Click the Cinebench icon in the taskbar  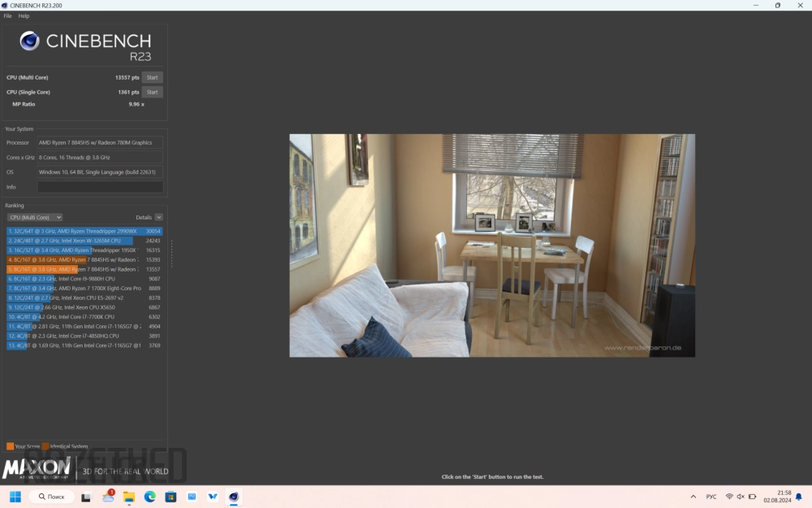pos(234,497)
